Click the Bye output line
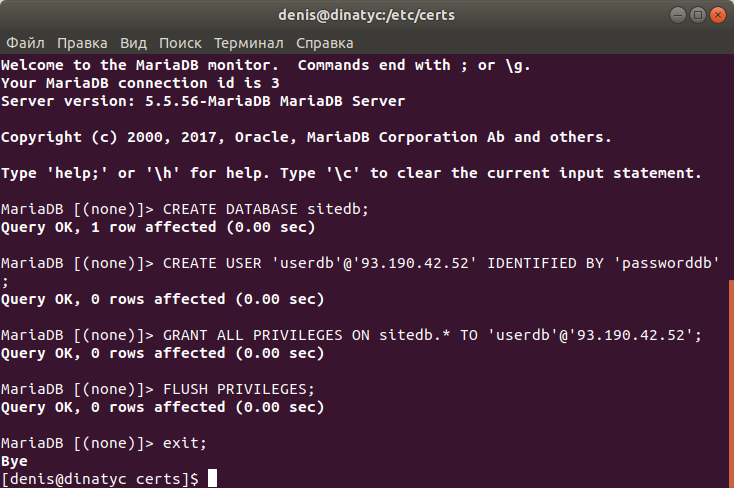 [x=14, y=461]
